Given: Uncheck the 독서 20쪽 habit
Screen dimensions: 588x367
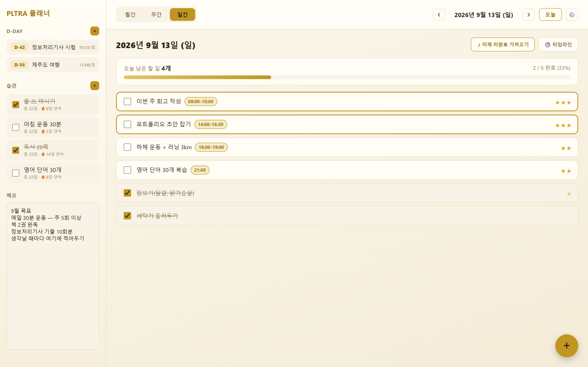Looking at the screenshot, I should click(16, 150).
